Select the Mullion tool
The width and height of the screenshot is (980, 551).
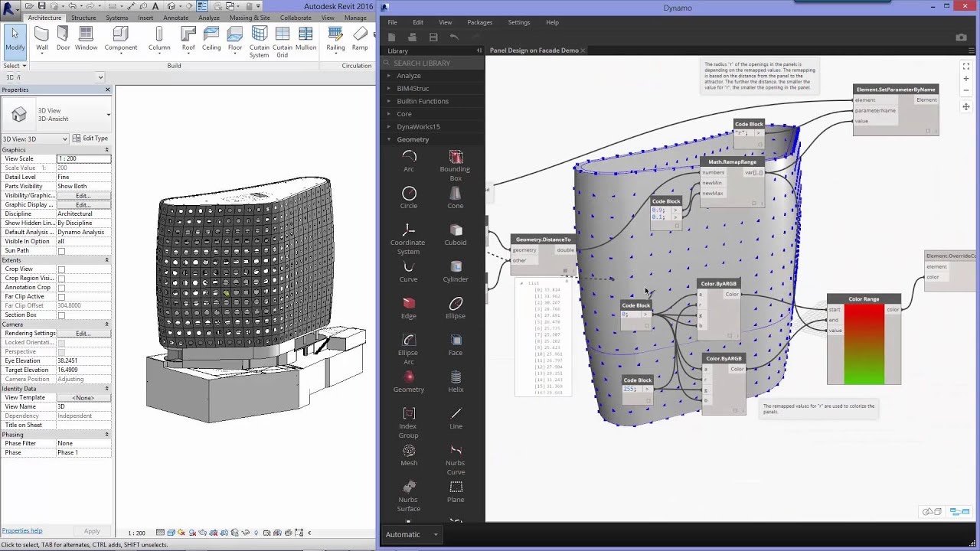click(x=305, y=39)
